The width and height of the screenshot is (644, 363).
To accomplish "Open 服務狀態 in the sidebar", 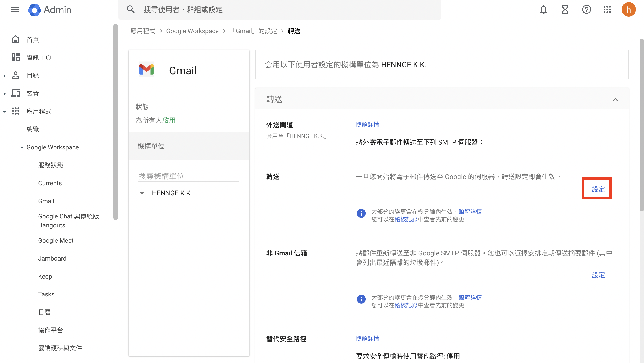I will (x=50, y=165).
